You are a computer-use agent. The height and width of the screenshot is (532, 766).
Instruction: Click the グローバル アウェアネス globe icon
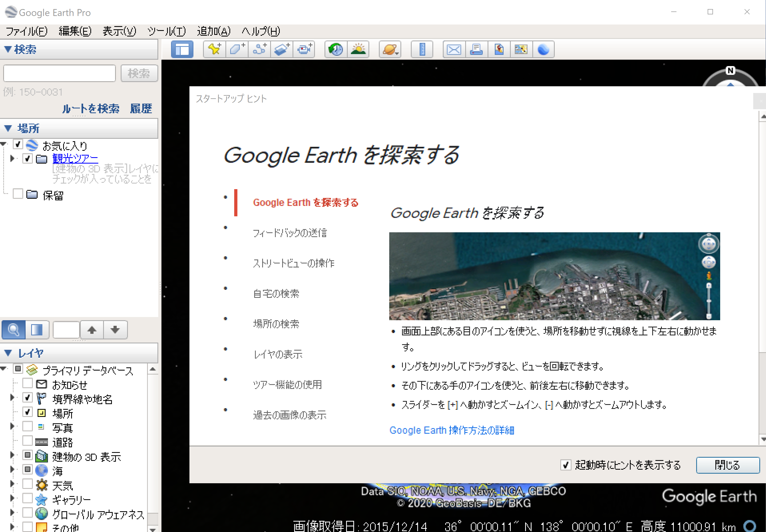[42, 513]
